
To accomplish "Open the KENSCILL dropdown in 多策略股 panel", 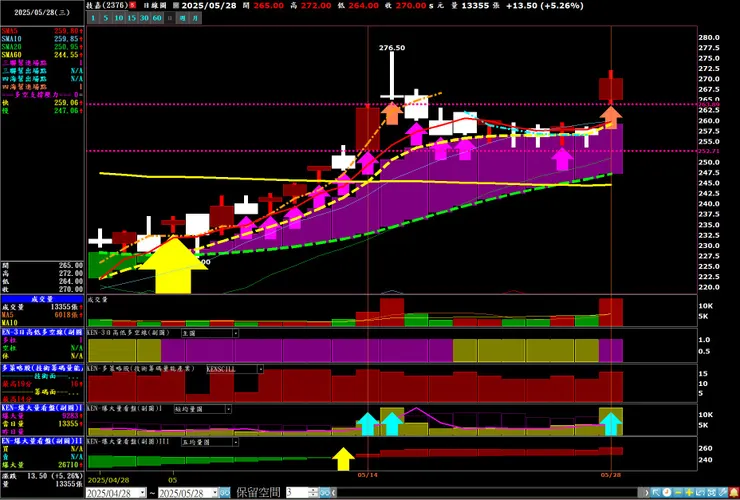I will [x=260, y=369].
